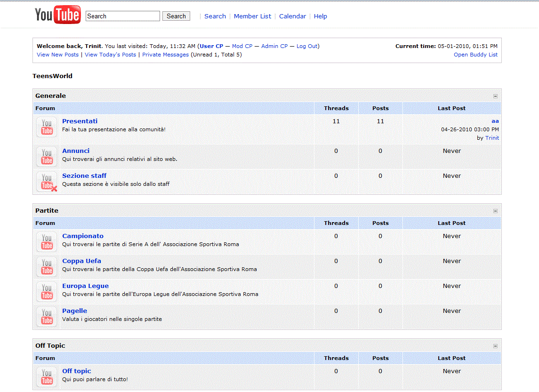Open the Calendar page from header
This screenshot has width=539, height=392.
click(292, 16)
